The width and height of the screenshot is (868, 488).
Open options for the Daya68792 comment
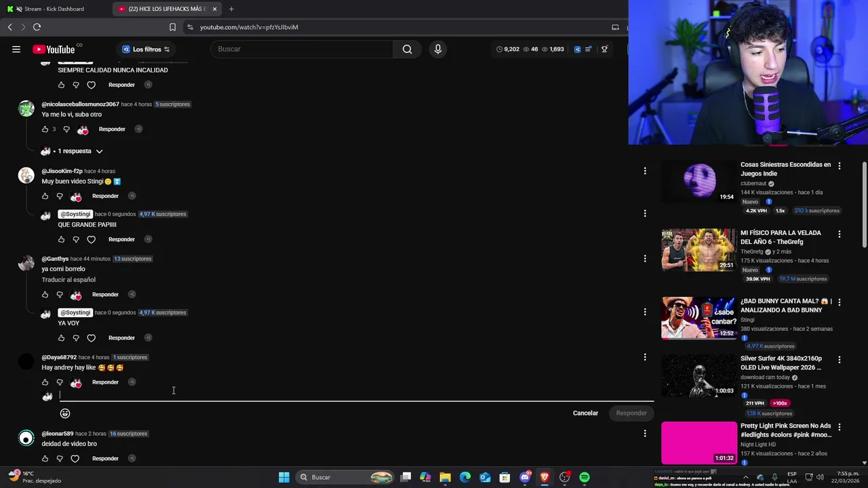click(x=645, y=357)
